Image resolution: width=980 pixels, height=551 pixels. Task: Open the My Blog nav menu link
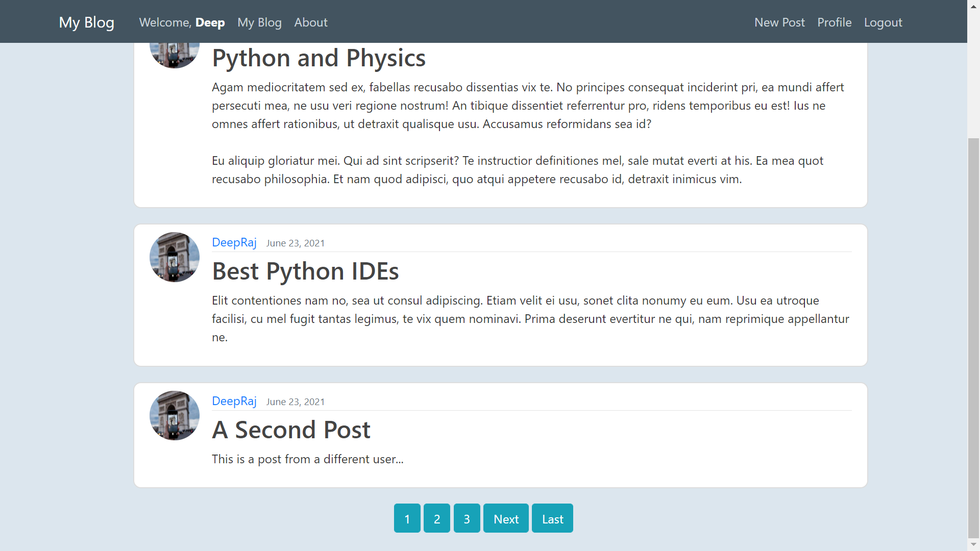coord(259,22)
